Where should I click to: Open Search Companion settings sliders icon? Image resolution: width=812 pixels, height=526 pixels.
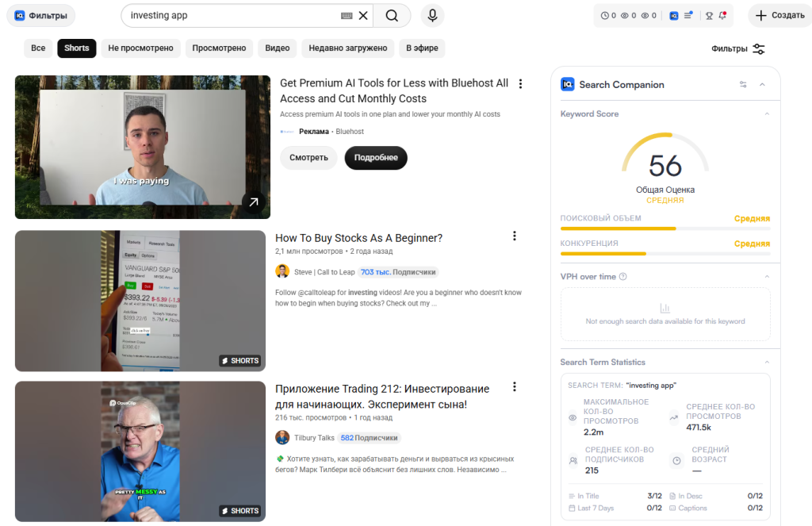(743, 84)
